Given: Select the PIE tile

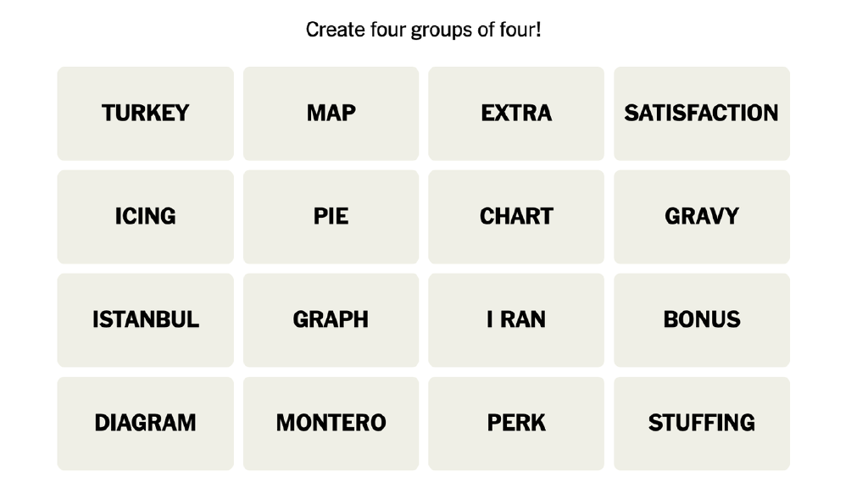Looking at the screenshot, I should click(331, 217).
